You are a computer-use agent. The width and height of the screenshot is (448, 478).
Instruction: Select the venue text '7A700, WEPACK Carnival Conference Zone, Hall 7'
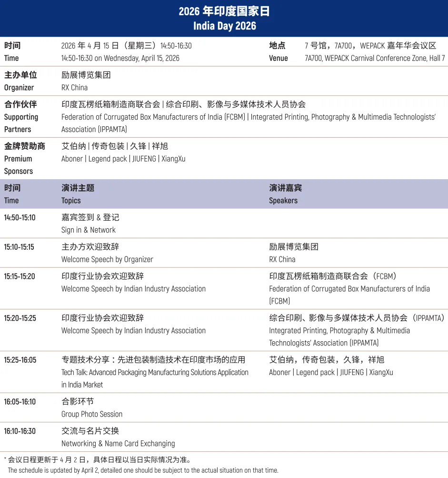coord(375,58)
